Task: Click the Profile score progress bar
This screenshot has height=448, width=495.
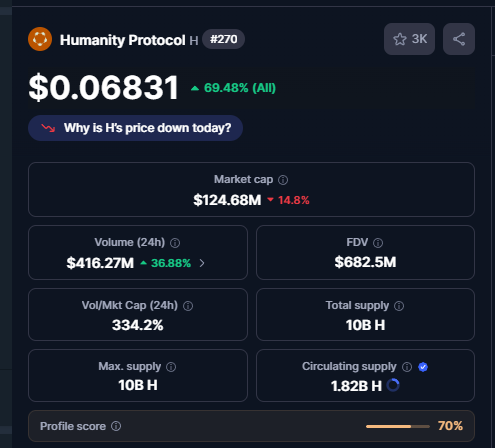Action: tap(398, 426)
